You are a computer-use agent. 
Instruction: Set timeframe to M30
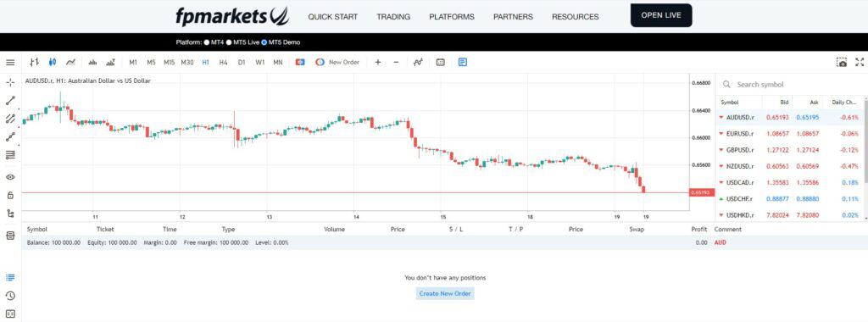(x=187, y=63)
